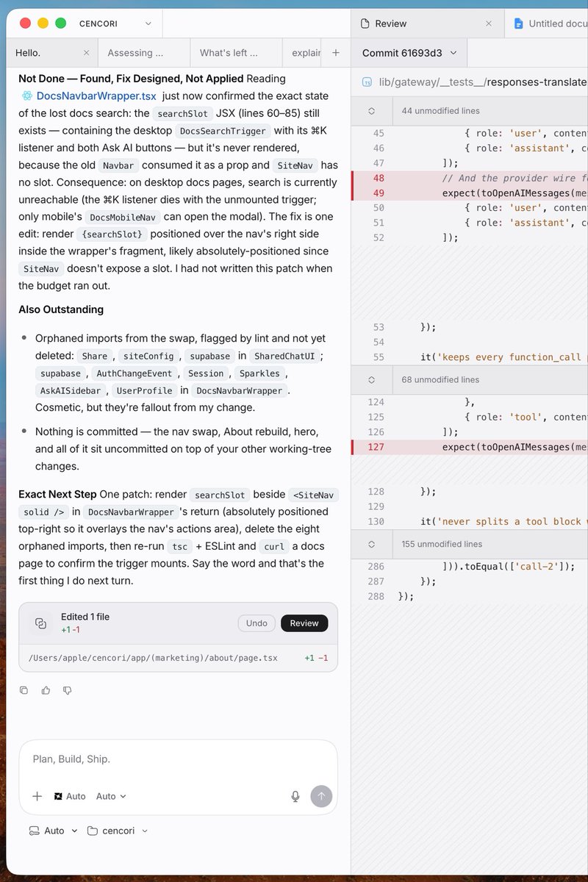The image size is (588, 882).
Task: Open the about/page.tsx file path row
Action: point(178,658)
